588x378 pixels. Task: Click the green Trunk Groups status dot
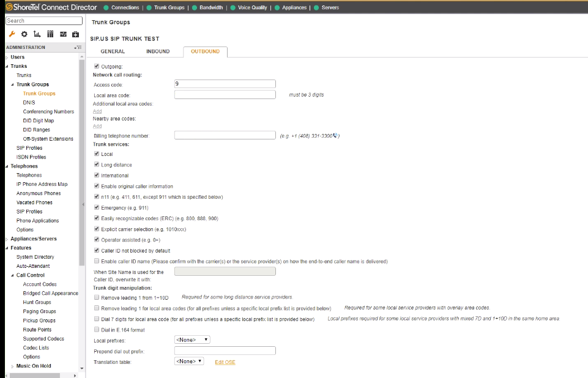click(x=149, y=7)
